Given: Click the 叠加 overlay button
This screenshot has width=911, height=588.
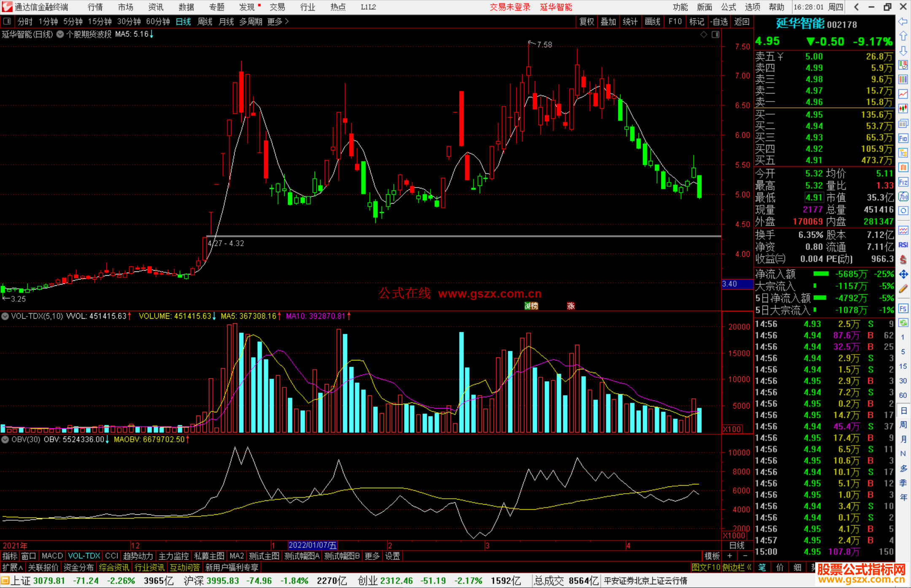Looking at the screenshot, I should point(608,21).
